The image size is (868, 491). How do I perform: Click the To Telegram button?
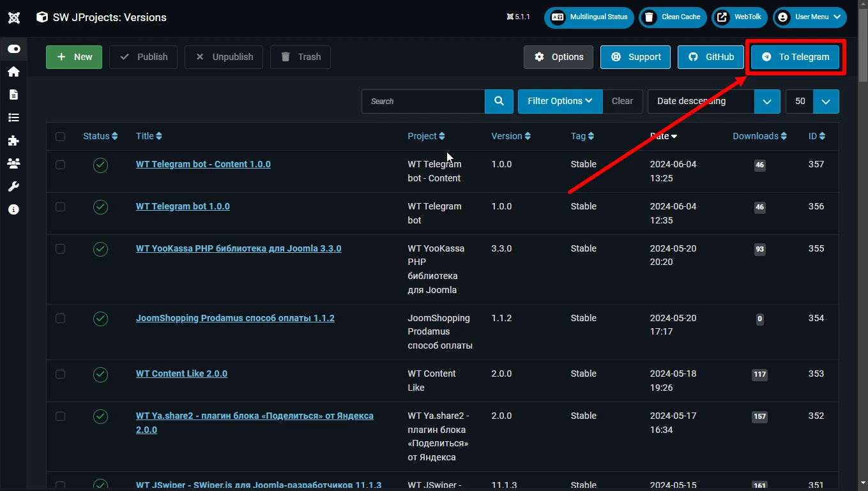pyautogui.click(x=795, y=57)
